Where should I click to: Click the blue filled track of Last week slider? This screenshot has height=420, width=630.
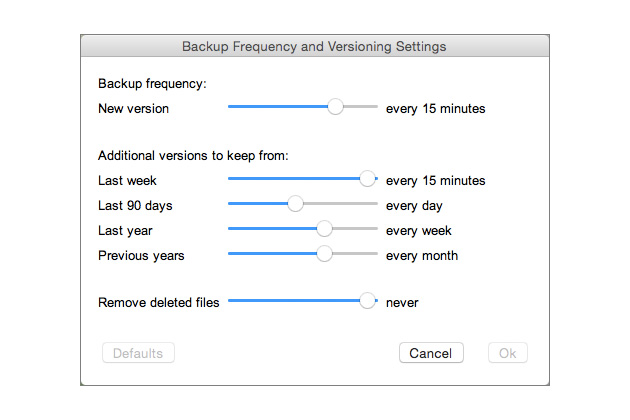click(x=294, y=178)
